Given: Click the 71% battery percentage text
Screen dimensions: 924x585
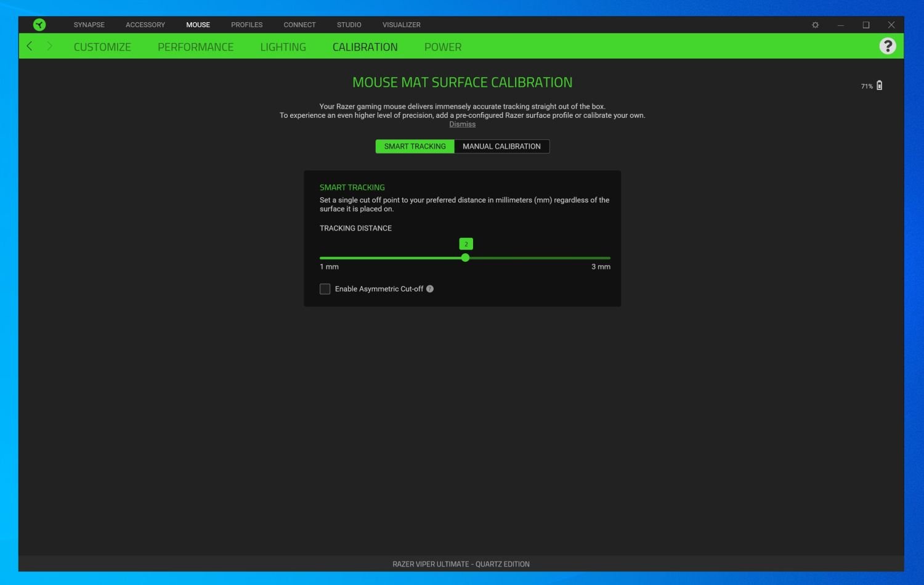Looking at the screenshot, I should (867, 86).
